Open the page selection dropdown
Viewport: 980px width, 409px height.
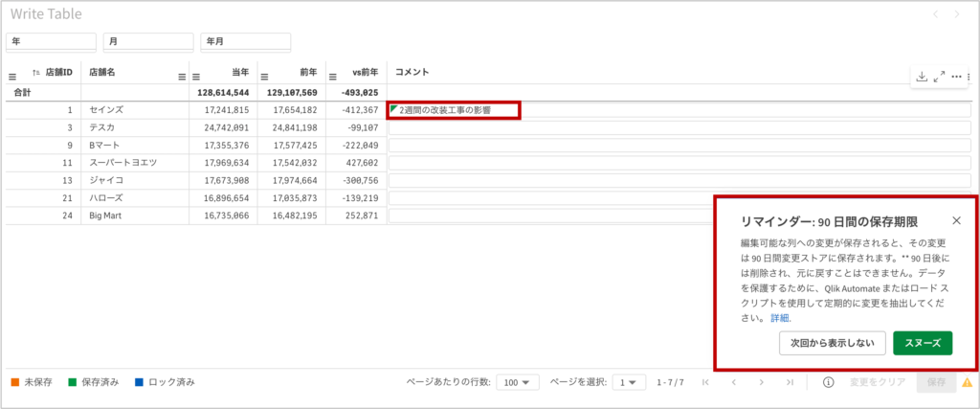click(x=630, y=382)
